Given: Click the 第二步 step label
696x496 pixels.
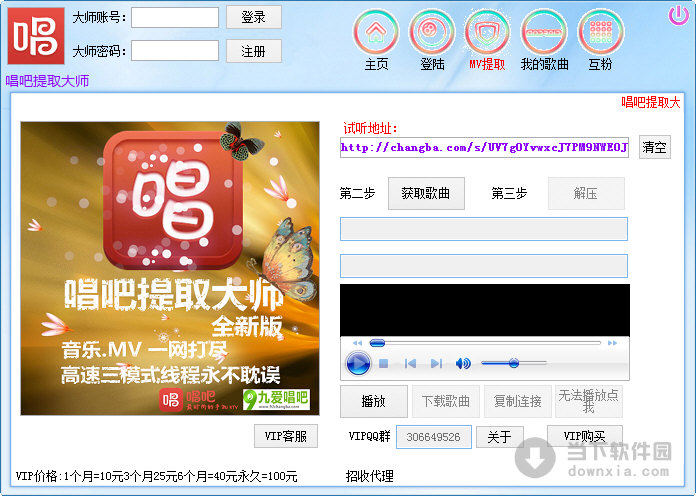Looking at the screenshot, I should pos(357,194).
